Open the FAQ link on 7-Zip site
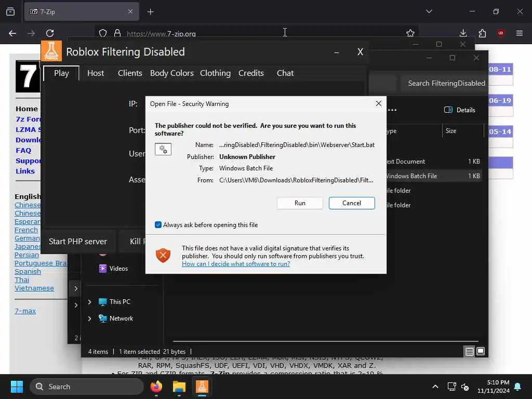This screenshot has width=532, height=399. tap(23, 150)
